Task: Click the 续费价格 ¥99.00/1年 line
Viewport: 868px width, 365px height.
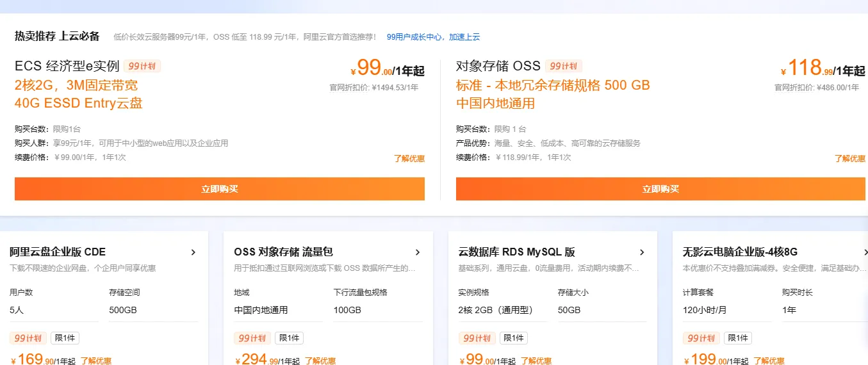Action: tap(70, 157)
